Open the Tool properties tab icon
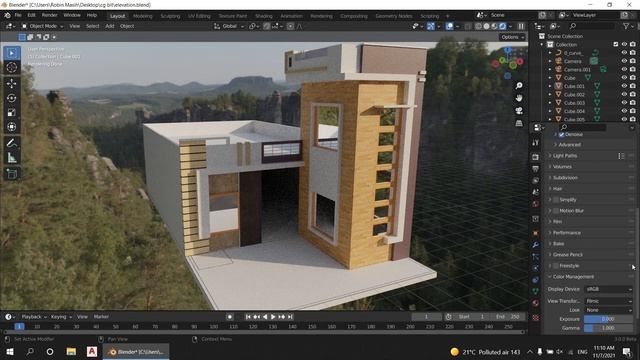Screen dimensions: 640x360 tap(536, 142)
